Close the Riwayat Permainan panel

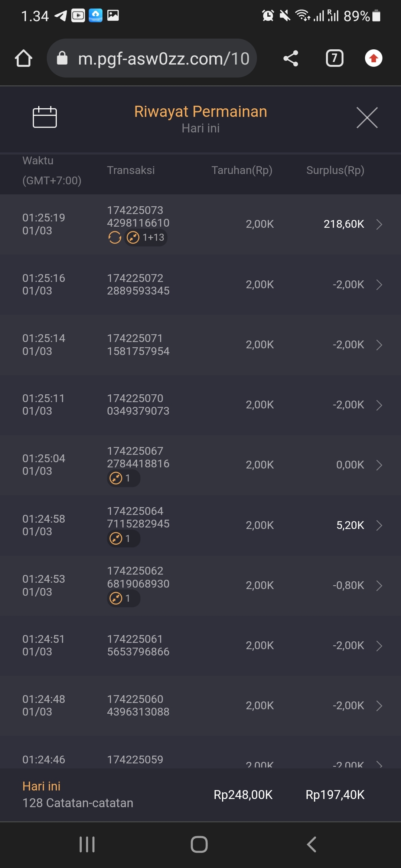tap(367, 118)
